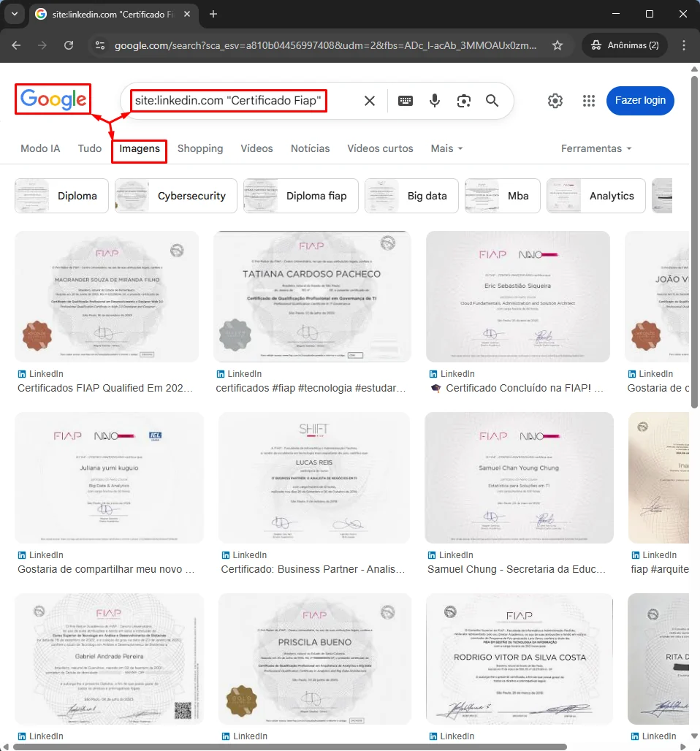Viewport: 700px width, 751px height.
Task: Go back with the browser back arrow
Action: [16, 45]
